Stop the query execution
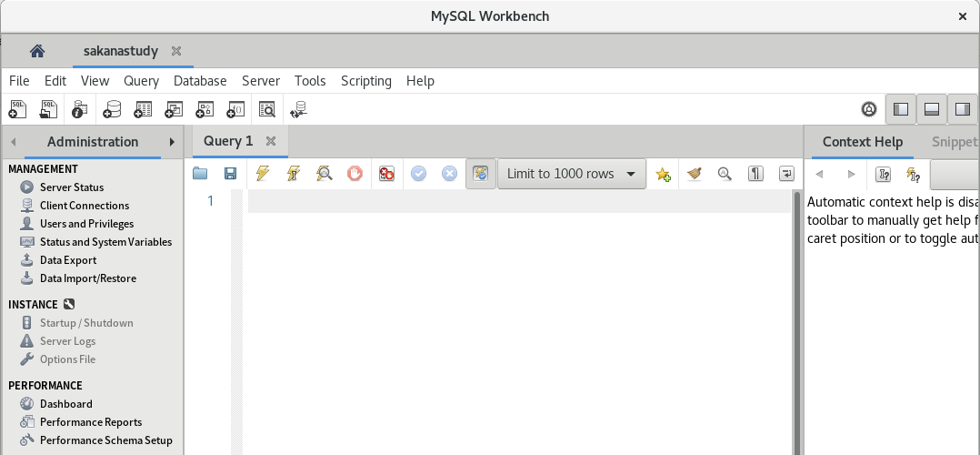Image resolution: width=980 pixels, height=455 pixels. tap(355, 174)
